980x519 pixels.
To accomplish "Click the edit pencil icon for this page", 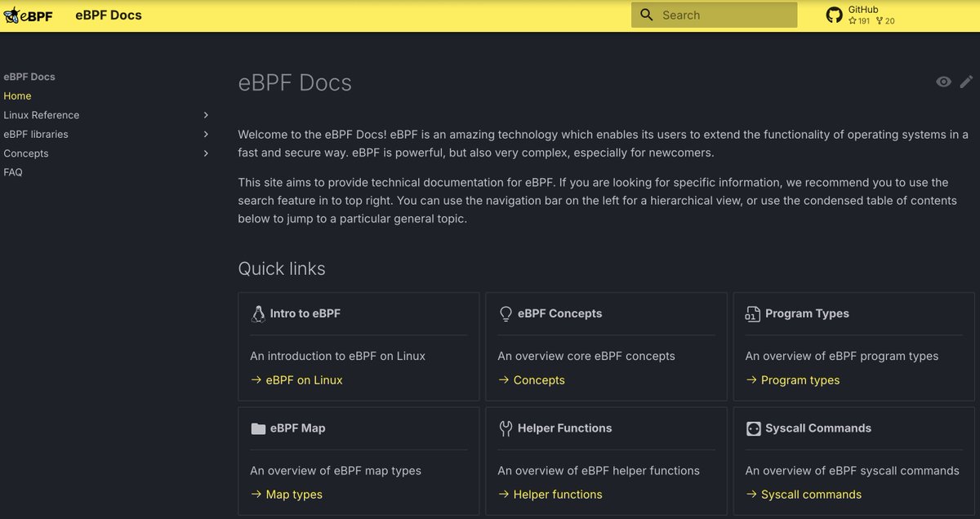I will tap(966, 81).
